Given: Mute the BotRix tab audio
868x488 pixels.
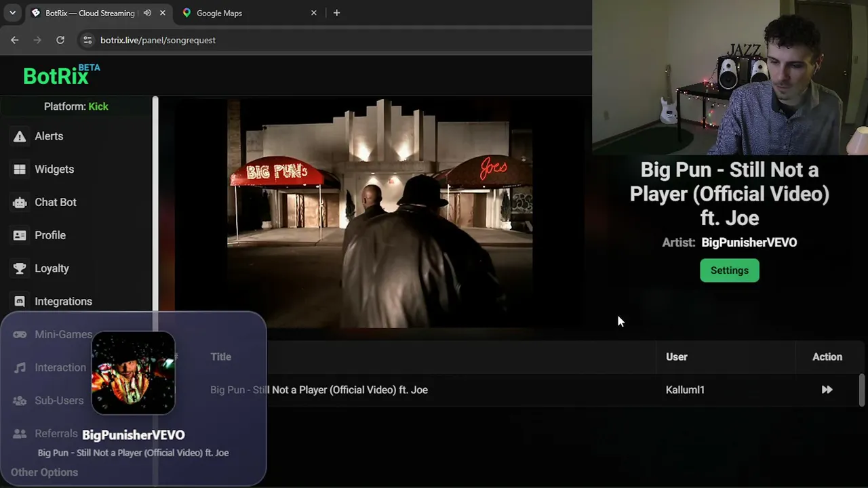Looking at the screenshot, I should (147, 13).
